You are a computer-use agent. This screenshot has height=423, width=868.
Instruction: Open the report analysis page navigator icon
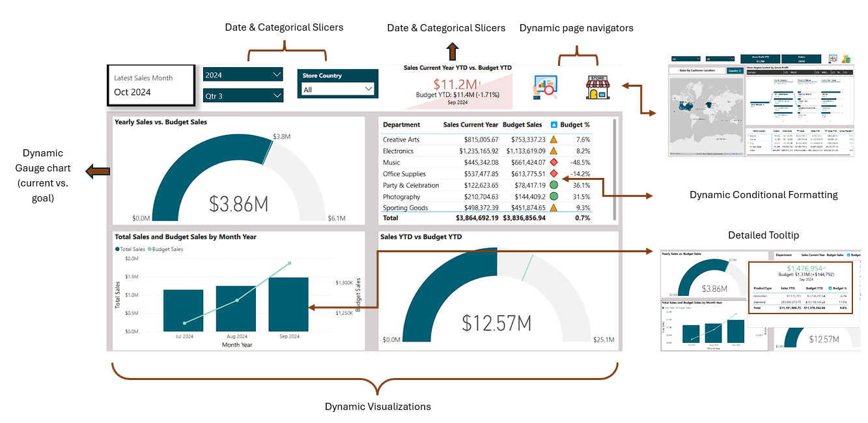pyautogui.click(x=545, y=87)
